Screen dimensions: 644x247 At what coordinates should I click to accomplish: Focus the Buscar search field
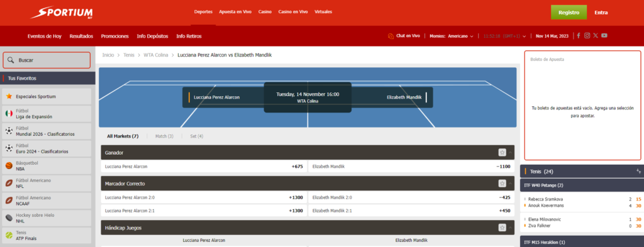(x=47, y=60)
